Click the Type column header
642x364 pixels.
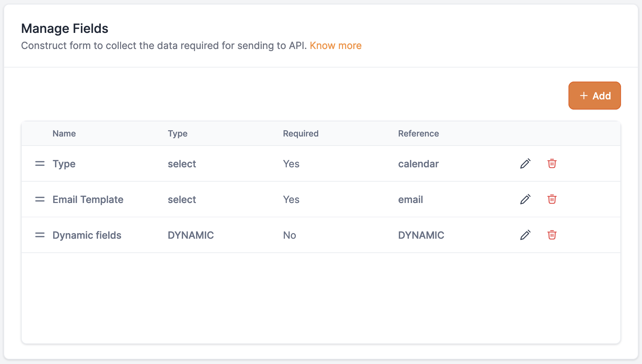point(177,133)
